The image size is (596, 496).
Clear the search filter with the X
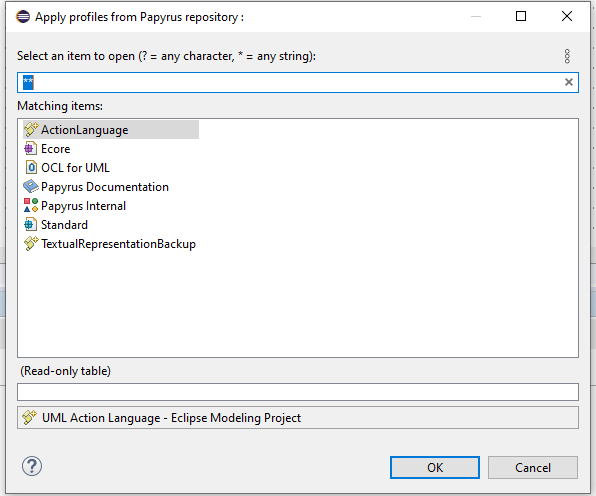click(x=569, y=82)
